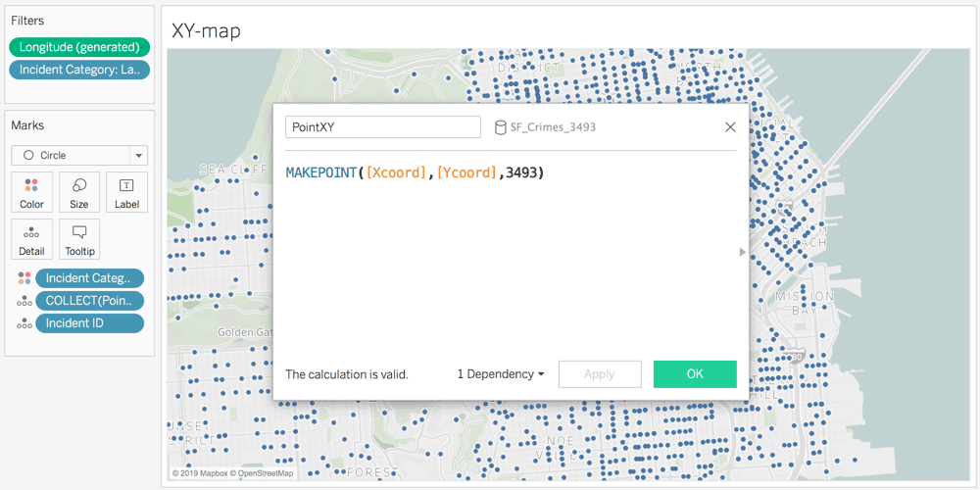Image resolution: width=980 pixels, height=490 pixels.
Task: Click detail icon beside Incident ID pill
Action: [x=24, y=323]
